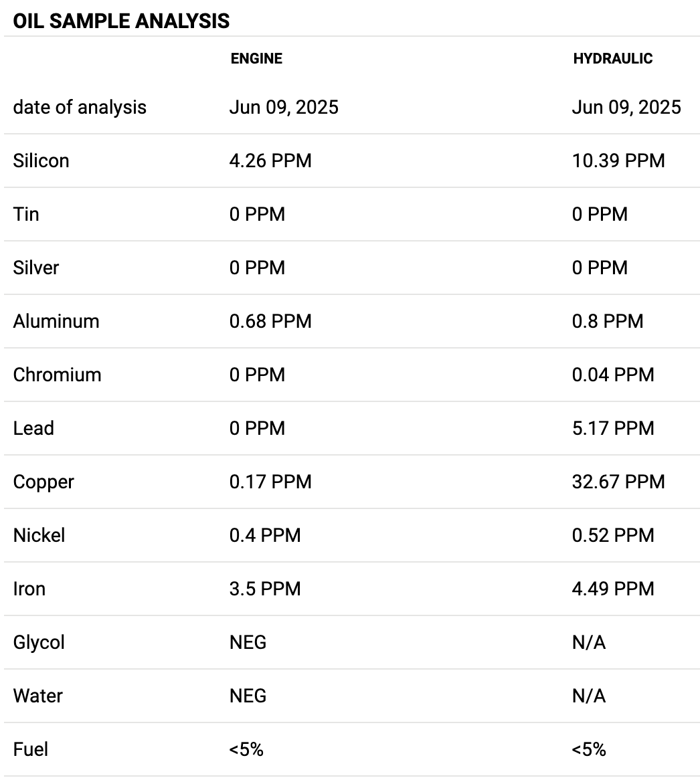
Task: Click the engine Glycol NEG result
Action: click(248, 642)
